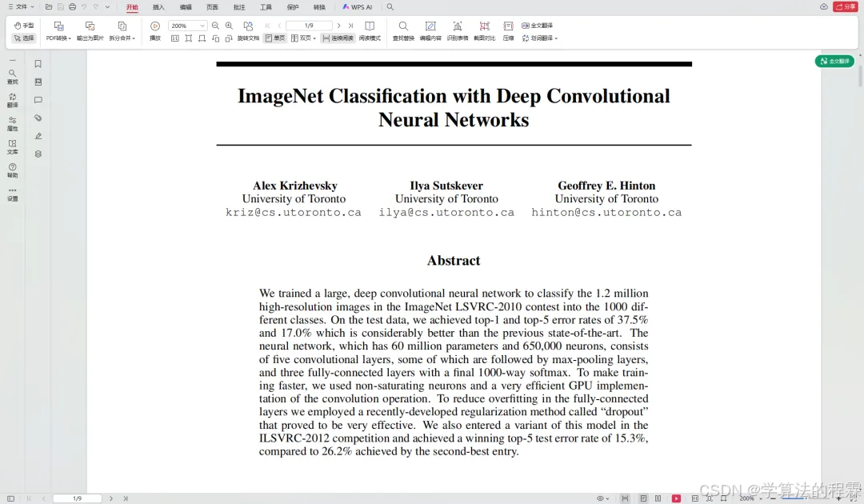Open the layers panel icon
This screenshot has width=864, height=504.
(x=38, y=154)
